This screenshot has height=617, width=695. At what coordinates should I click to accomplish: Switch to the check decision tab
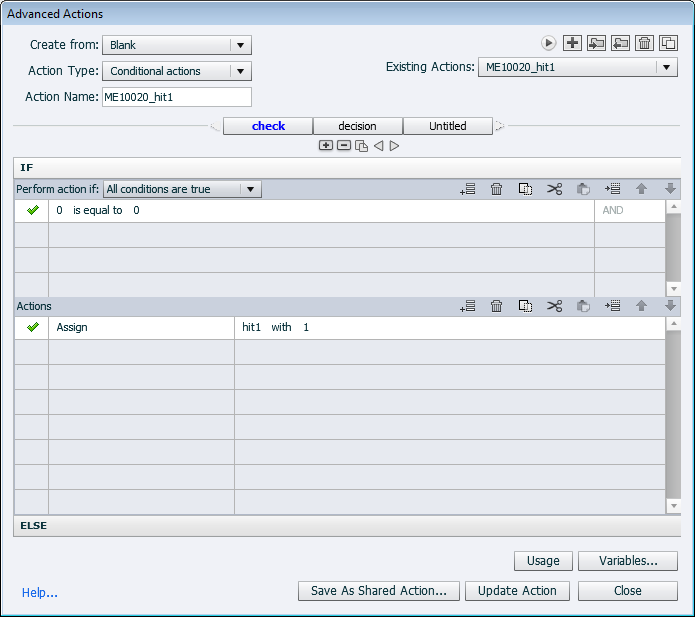click(268, 126)
